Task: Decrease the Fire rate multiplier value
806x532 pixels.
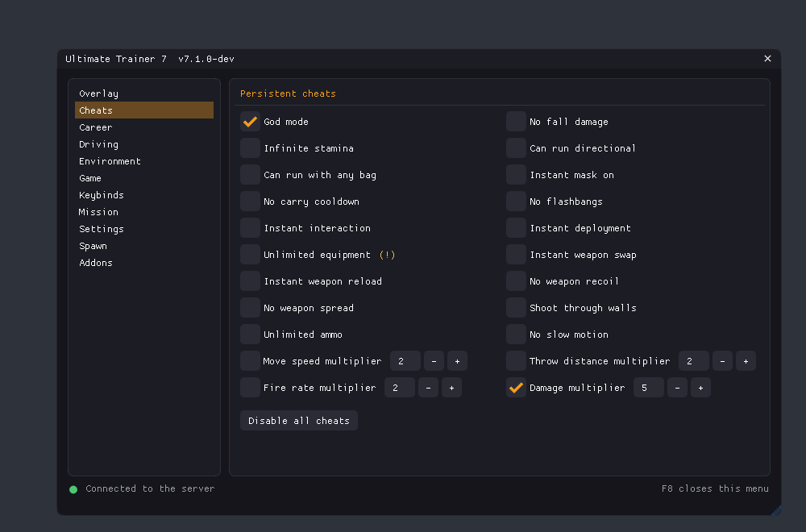Action: pos(428,388)
